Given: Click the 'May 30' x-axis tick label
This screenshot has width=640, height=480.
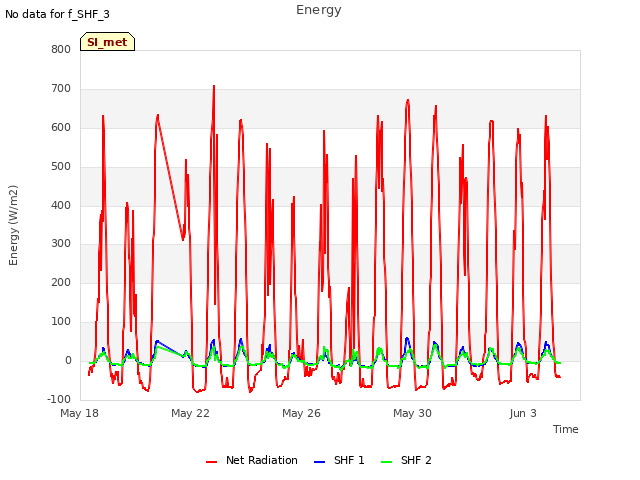Looking at the screenshot, I should (x=412, y=413).
